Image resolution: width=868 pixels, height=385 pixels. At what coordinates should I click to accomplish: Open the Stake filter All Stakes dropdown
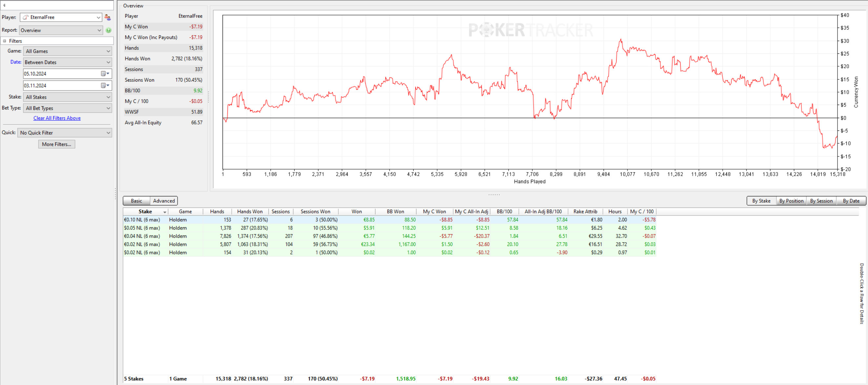(67, 97)
